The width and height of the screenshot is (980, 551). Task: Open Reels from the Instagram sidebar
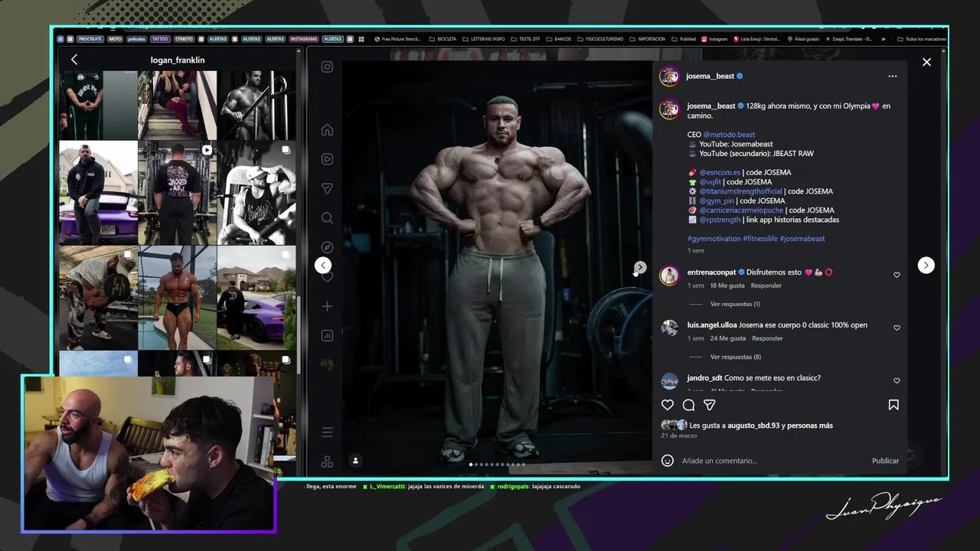tap(327, 159)
